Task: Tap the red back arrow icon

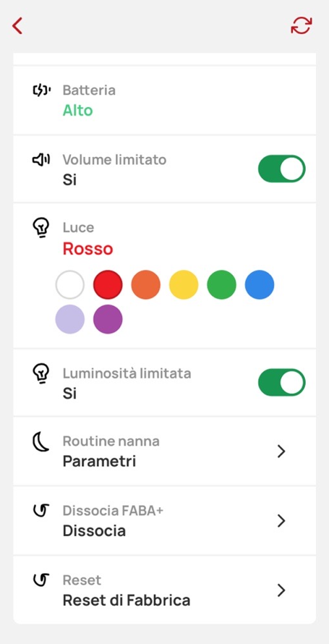Action: pyautogui.click(x=17, y=25)
